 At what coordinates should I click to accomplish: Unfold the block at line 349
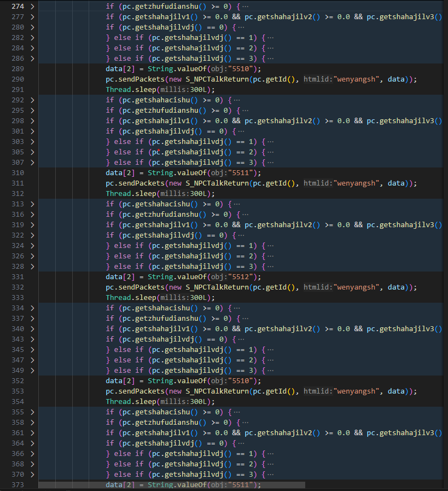[32, 371]
